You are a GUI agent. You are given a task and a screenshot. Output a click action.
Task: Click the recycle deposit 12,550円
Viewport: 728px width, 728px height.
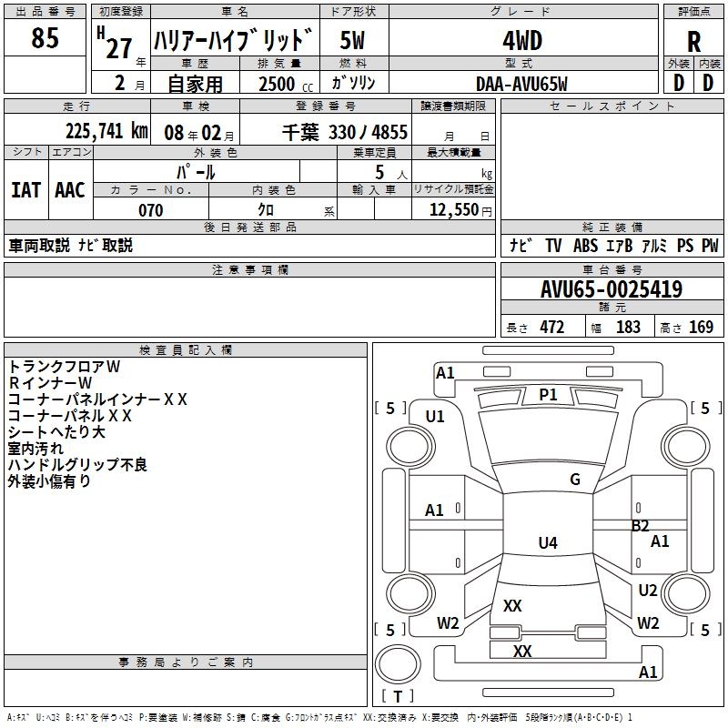point(460,210)
